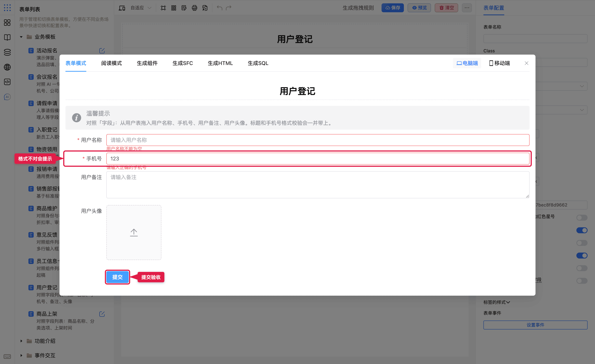Focus the 表单名称 input field

pos(535,39)
